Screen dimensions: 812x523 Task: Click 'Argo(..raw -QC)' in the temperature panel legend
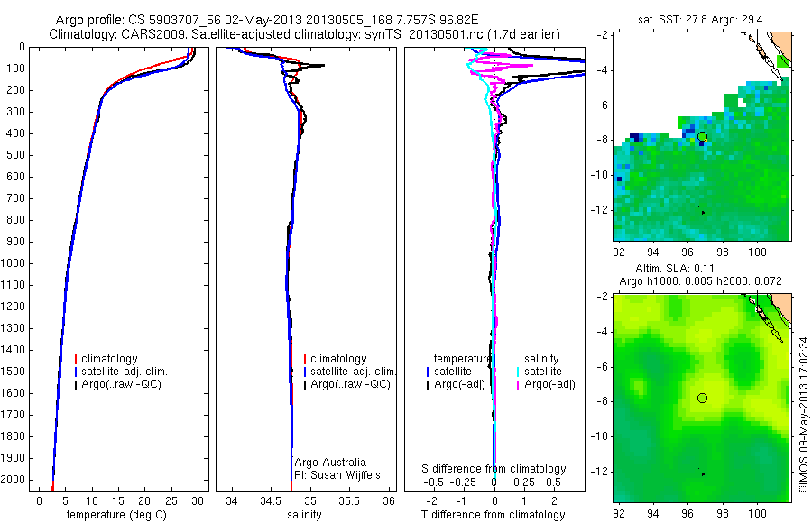point(121,384)
